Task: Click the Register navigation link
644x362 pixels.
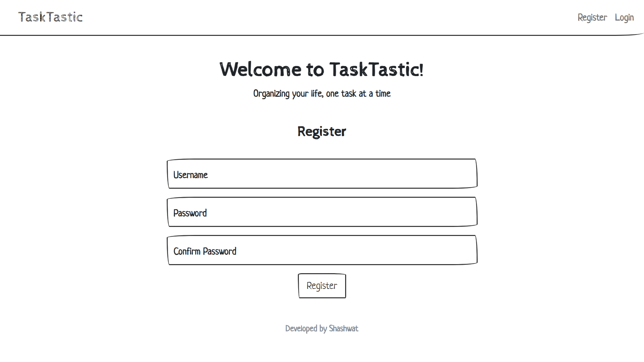Action: tap(592, 17)
